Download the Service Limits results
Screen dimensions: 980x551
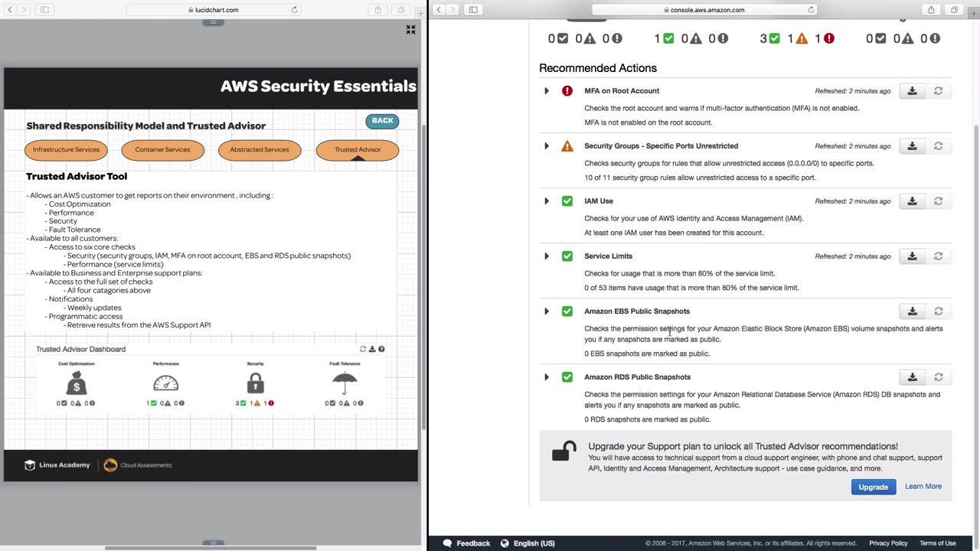point(912,256)
